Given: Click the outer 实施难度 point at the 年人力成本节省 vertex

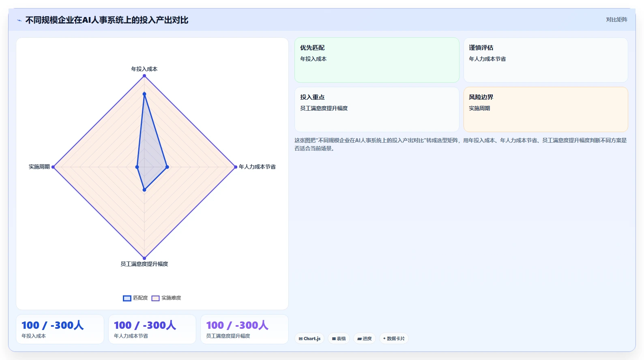Looking at the screenshot, I should 236,167.
